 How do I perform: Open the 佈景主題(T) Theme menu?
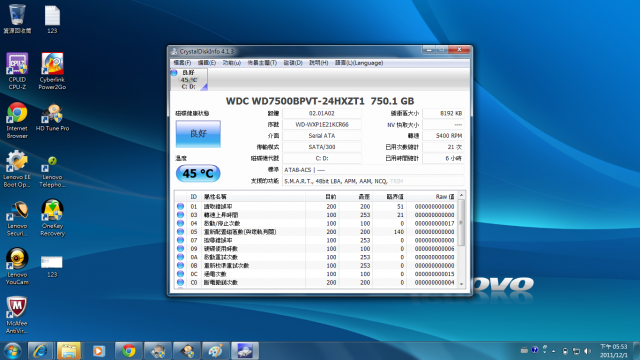tap(262, 63)
